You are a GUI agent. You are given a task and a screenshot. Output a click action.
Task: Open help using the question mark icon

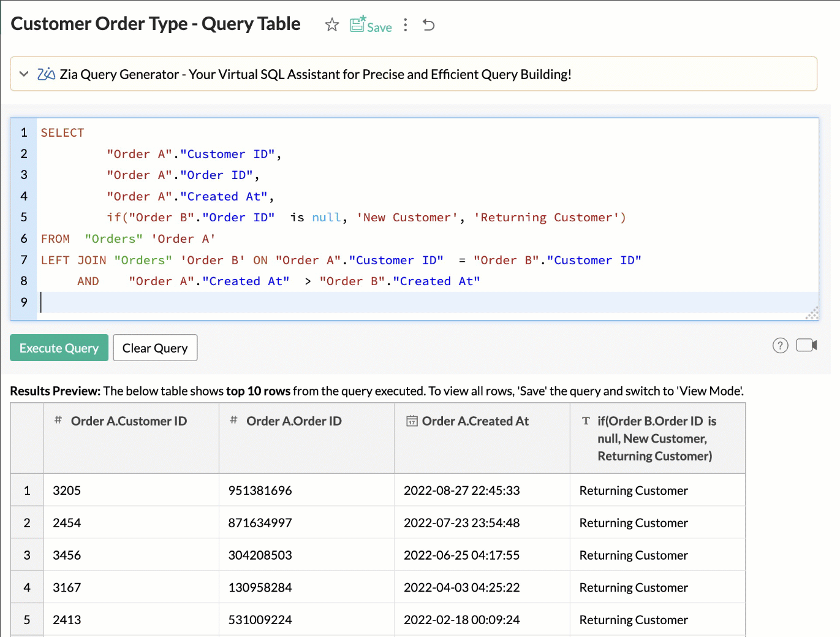[780, 345]
